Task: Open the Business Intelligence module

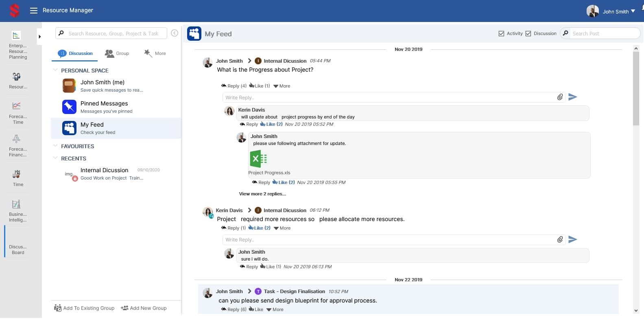Action: tap(18, 210)
